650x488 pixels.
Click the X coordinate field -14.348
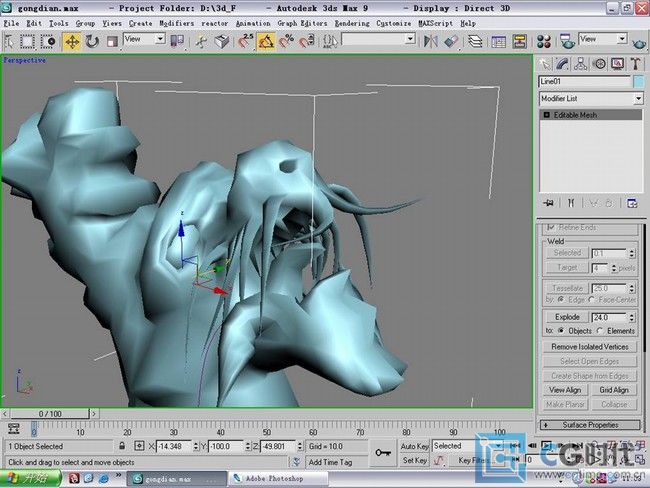(173, 447)
